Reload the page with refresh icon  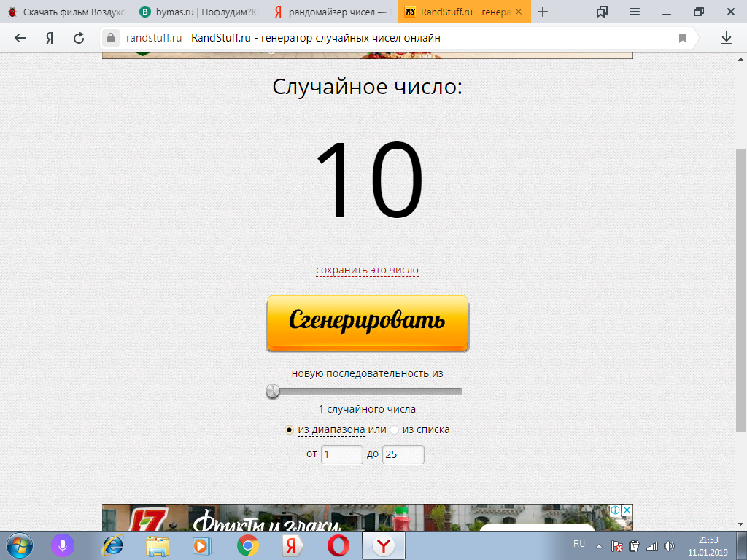pyautogui.click(x=79, y=38)
